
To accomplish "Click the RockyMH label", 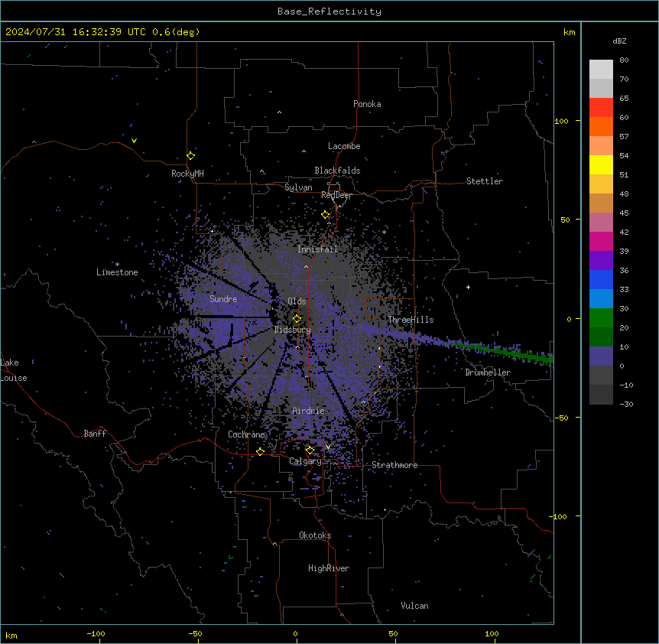I will coord(187,174).
